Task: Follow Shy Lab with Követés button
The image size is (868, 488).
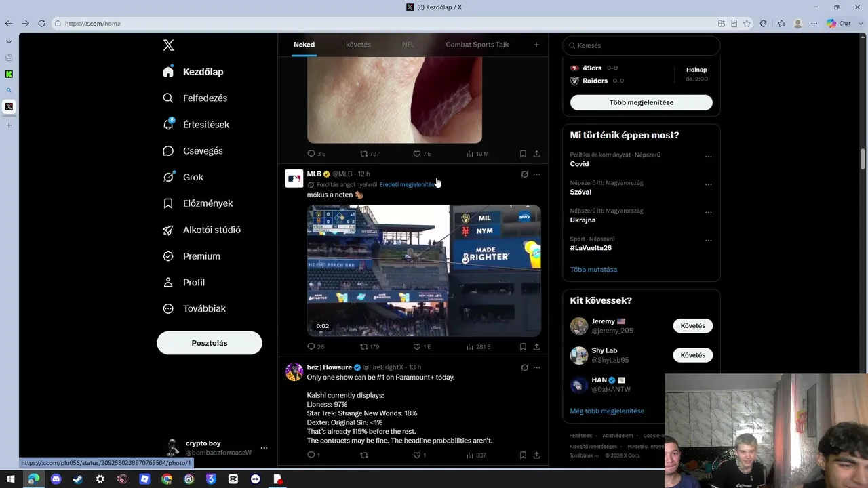Action: coord(692,355)
